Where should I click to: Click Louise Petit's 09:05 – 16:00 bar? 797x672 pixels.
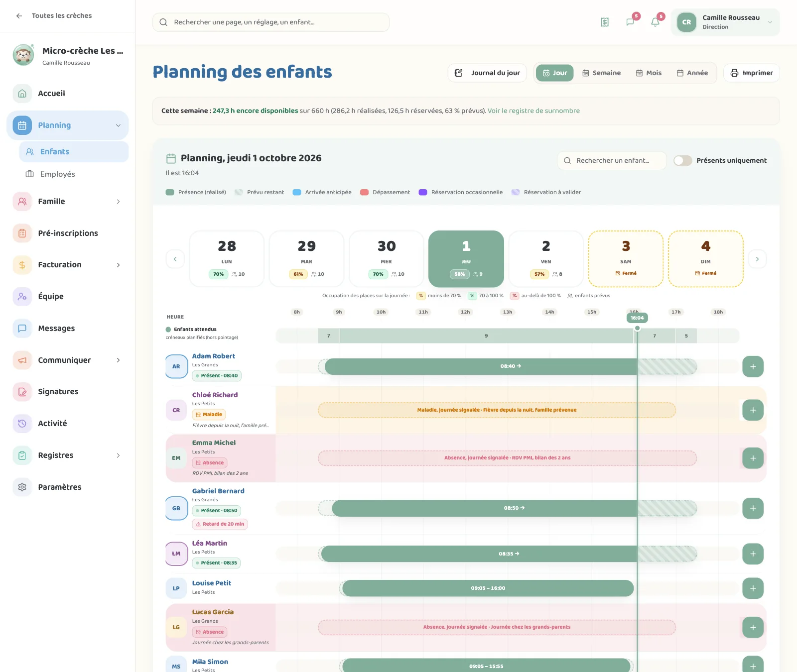click(x=488, y=588)
